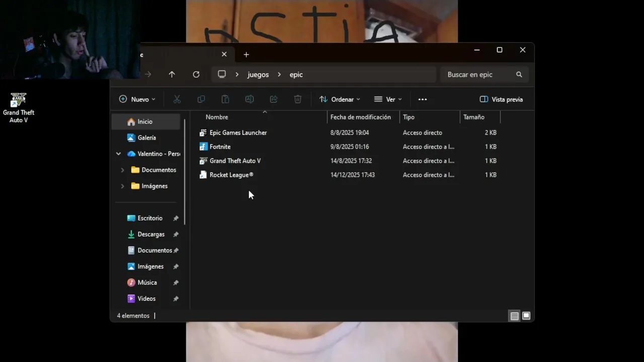Viewport: 644px width, 362px height.
Task: Select the Epic Games Launcher file name
Action: 238,133
